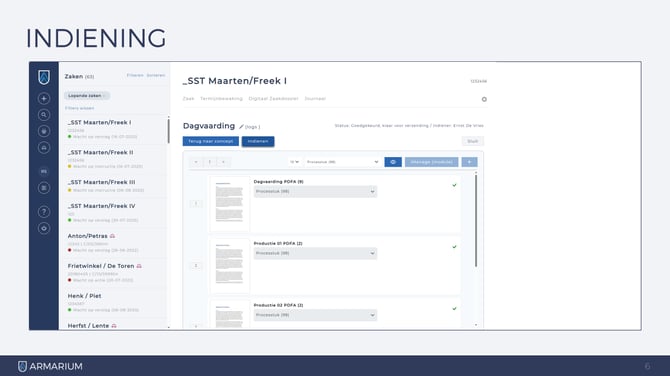Open the toolbar Processtuk (99) dropdown
The height and width of the screenshot is (376, 670).
click(x=342, y=162)
